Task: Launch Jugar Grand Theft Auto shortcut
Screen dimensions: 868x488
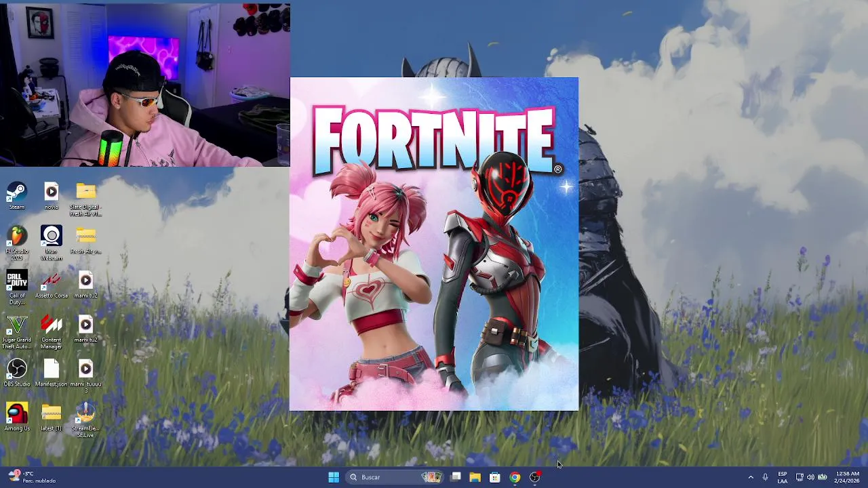Action: [17, 332]
